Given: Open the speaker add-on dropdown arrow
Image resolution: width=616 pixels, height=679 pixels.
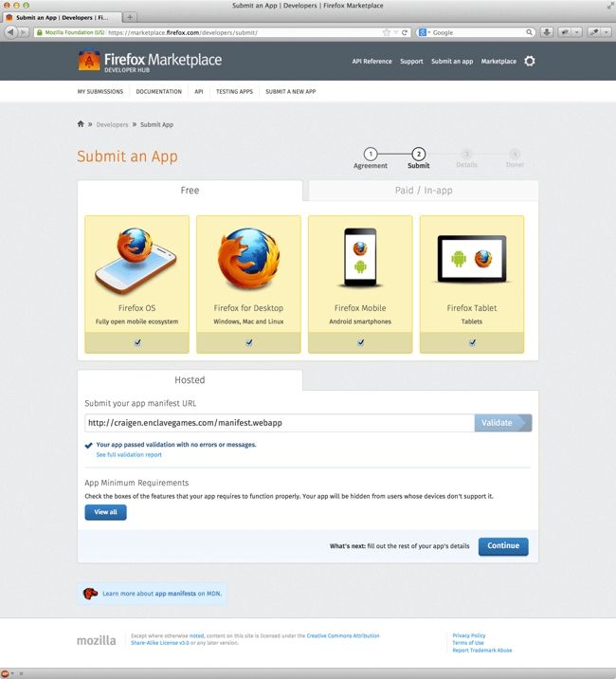Looking at the screenshot, I should point(576,32).
